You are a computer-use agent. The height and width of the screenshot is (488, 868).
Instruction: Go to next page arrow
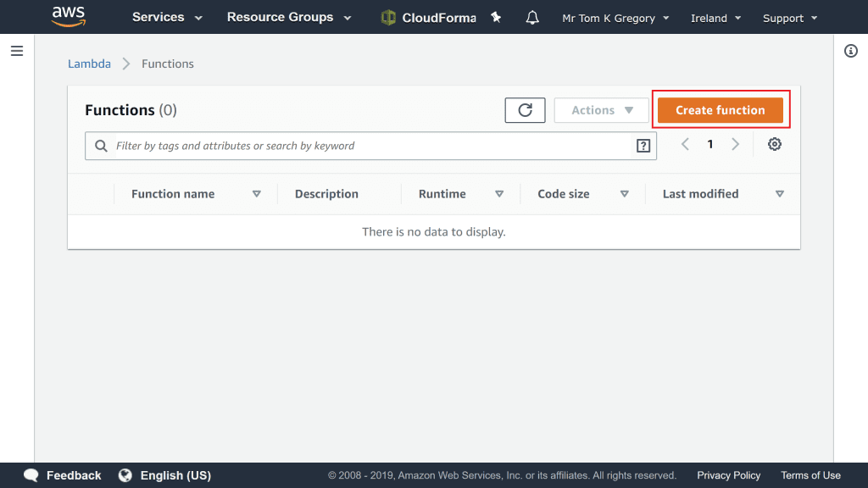point(735,145)
